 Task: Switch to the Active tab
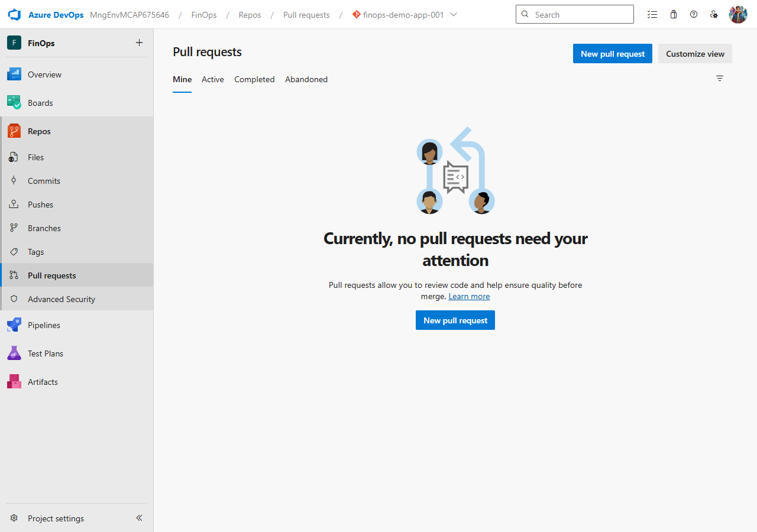click(x=213, y=79)
